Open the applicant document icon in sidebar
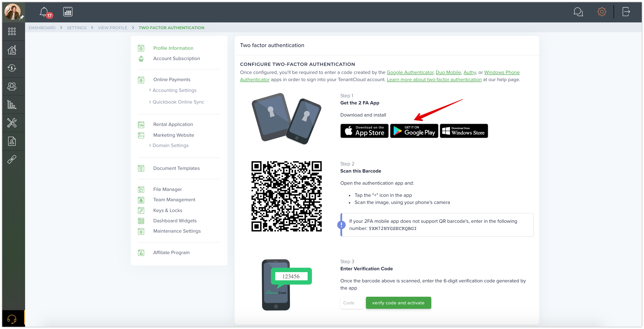This screenshot has height=329, width=644. tap(12, 141)
